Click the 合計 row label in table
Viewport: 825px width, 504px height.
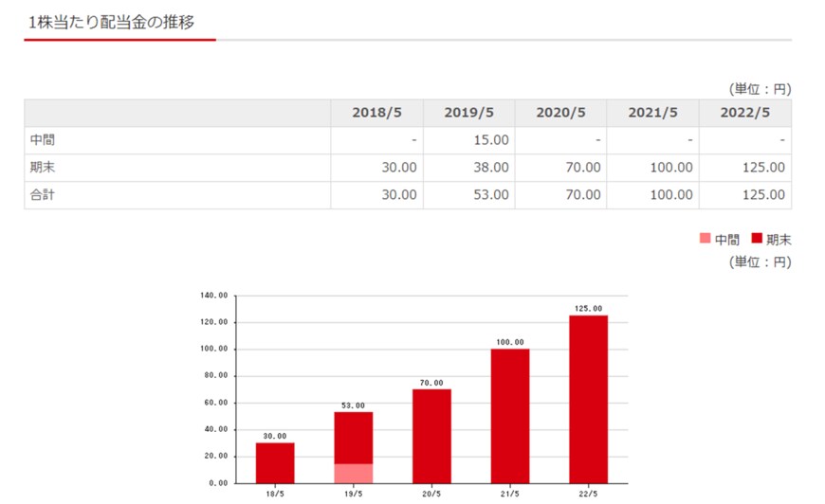pyautogui.click(x=44, y=195)
